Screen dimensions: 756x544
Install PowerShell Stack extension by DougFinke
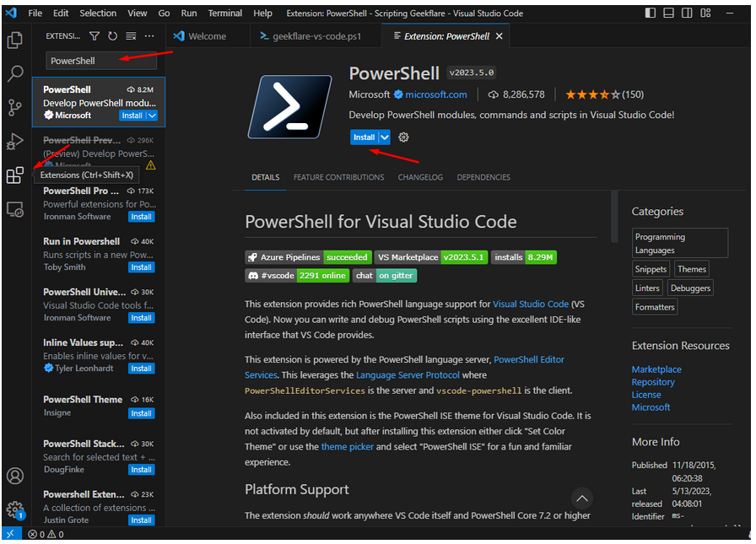(x=141, y=470)
